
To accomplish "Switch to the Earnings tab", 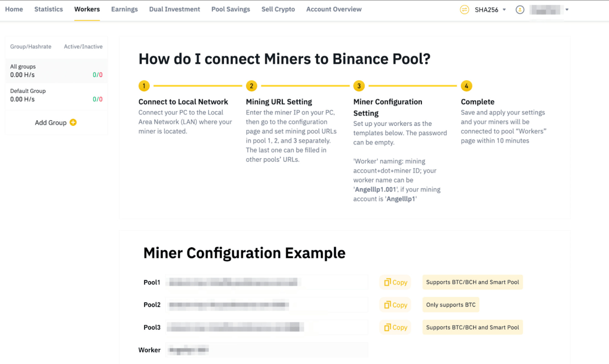I will tap(124, 9).
